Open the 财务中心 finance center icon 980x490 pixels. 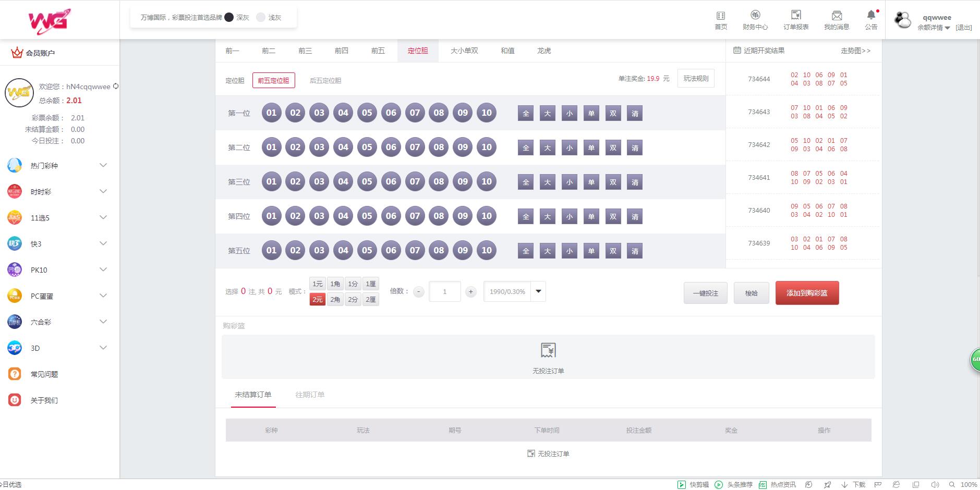click(x=755, y=16)
